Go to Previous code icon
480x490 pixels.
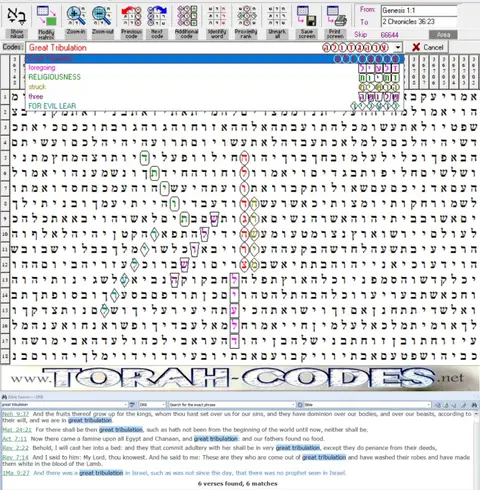pyautogui.click(x=131, y=15)
